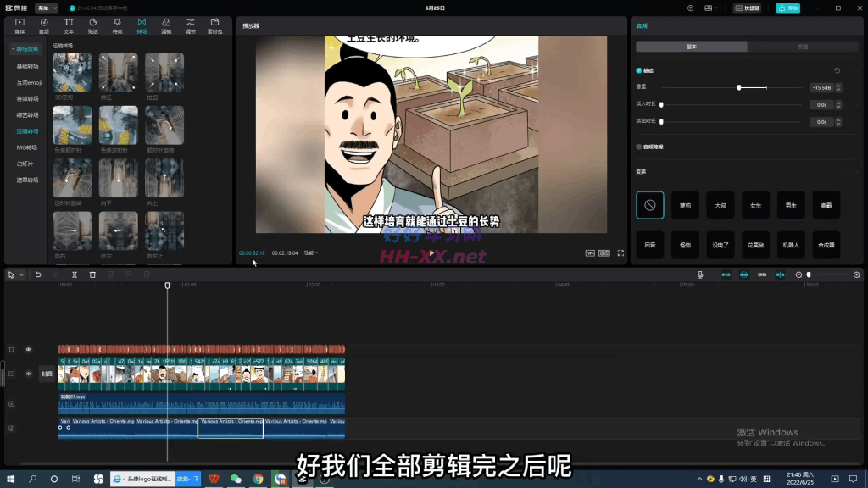Open the player quality dropdown
The image size is (868, 488).
click(310, 252)
